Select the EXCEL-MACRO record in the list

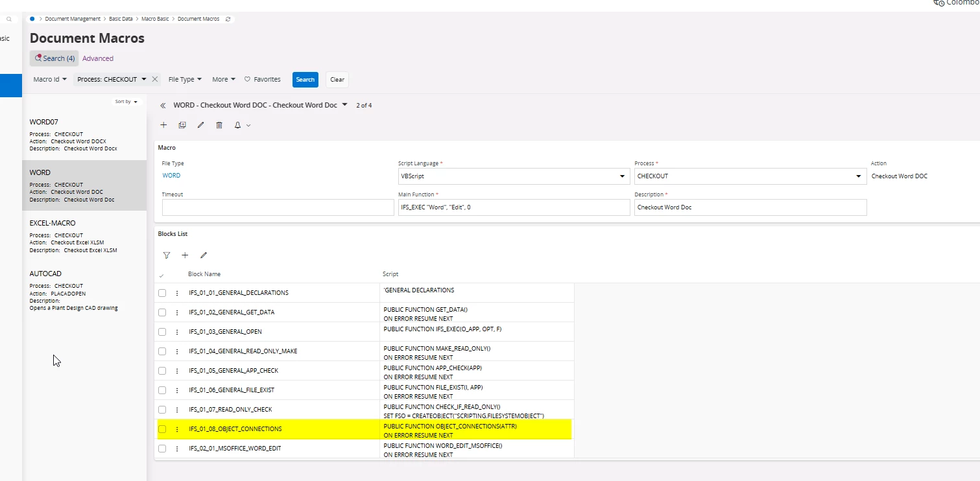pyautogui.click(x=84, y=236)
